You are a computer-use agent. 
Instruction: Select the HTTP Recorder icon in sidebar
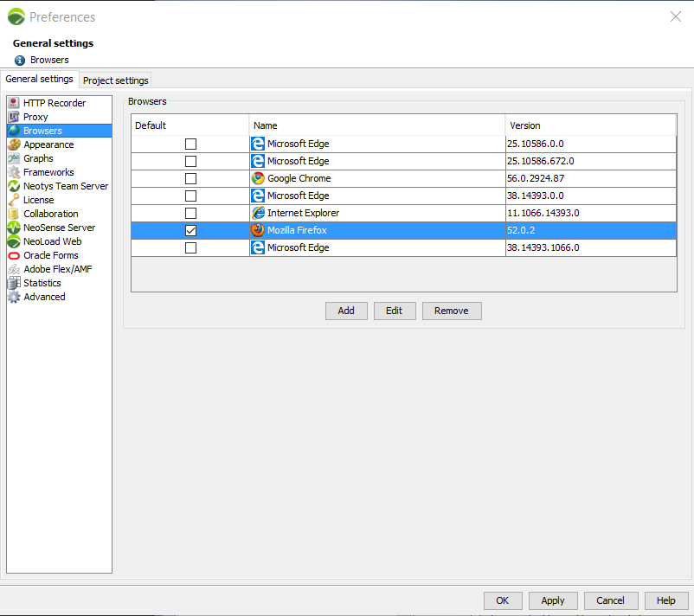tap(14, 103)
